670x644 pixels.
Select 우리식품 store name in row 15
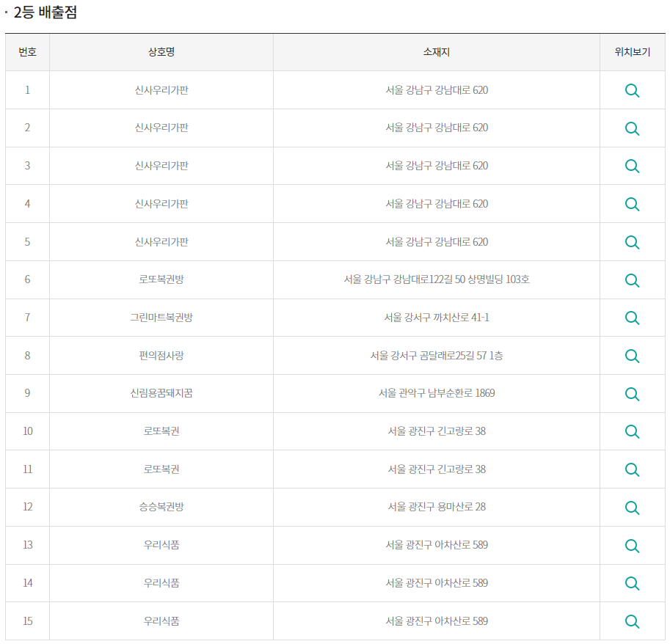coord(161,621)
